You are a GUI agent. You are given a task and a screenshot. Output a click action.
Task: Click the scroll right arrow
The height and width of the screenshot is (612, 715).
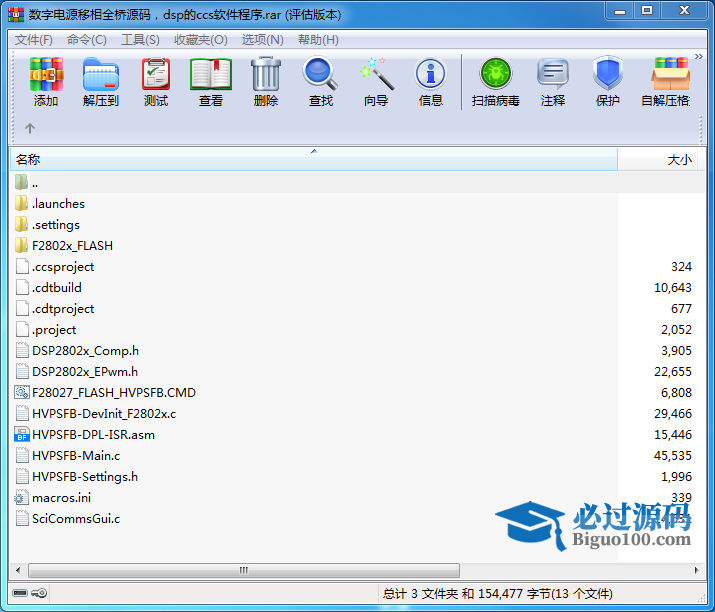pyautogui.click(x=696, y=570)
